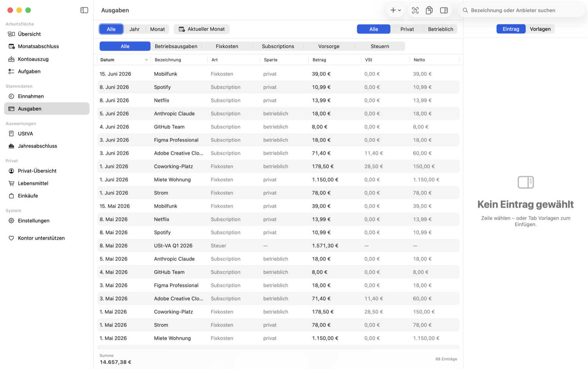Open the Vorsorge category tab
Image resolution: width=588 pixels, height=369 pixels.
[329, 46]
